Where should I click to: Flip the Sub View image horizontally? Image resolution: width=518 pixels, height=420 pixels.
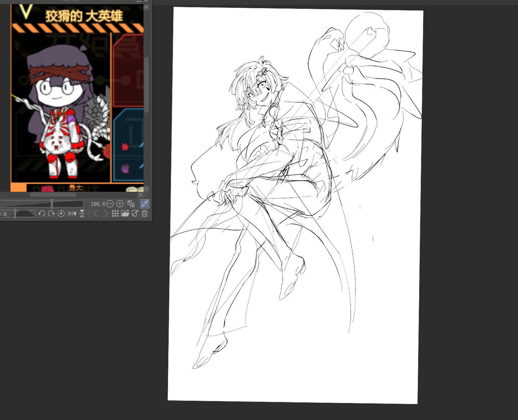click(x=72, y=213)
